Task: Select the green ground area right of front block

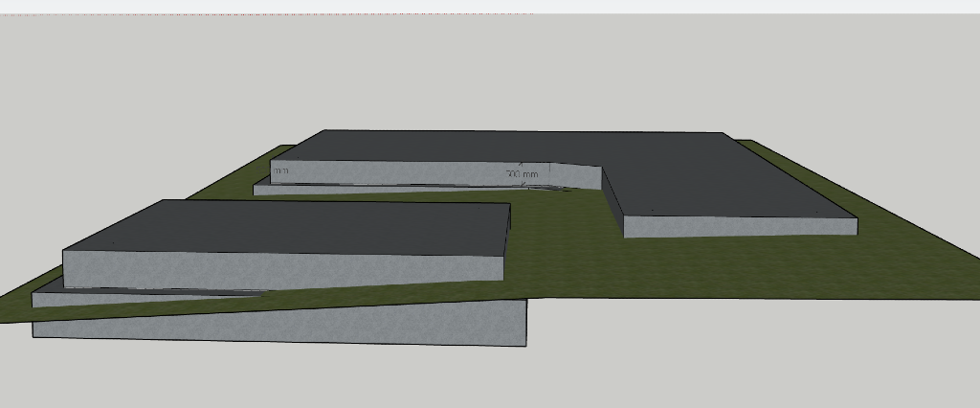Action: 718,268
